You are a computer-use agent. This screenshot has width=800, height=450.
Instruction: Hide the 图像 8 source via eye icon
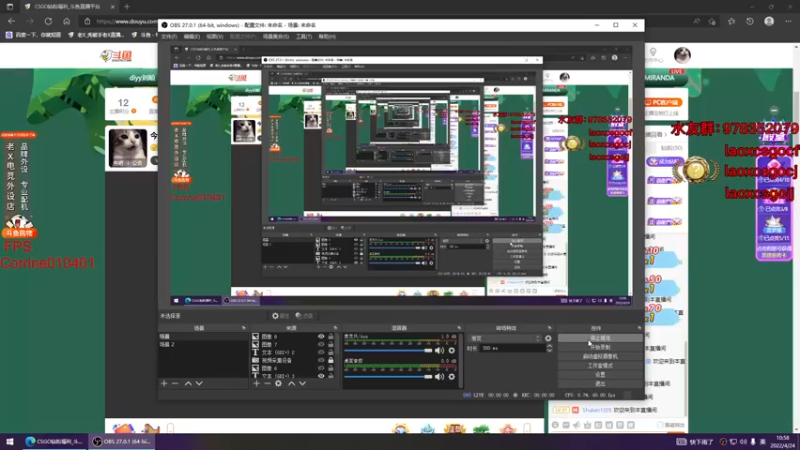click(x=321, y=337)
